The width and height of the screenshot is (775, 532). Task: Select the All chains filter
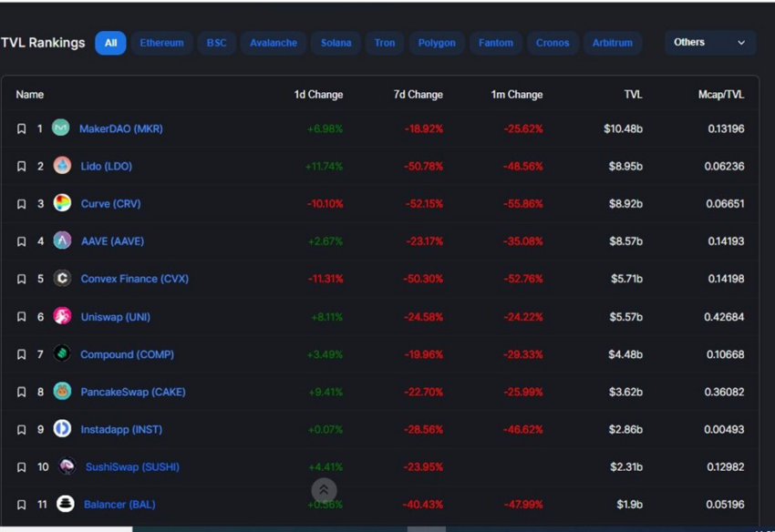coord(110,43)
